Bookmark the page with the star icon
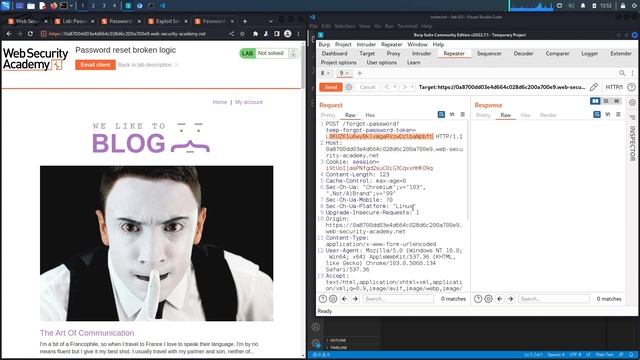The height and width of the screenshot is (360, 640). [x=242, y=34]
